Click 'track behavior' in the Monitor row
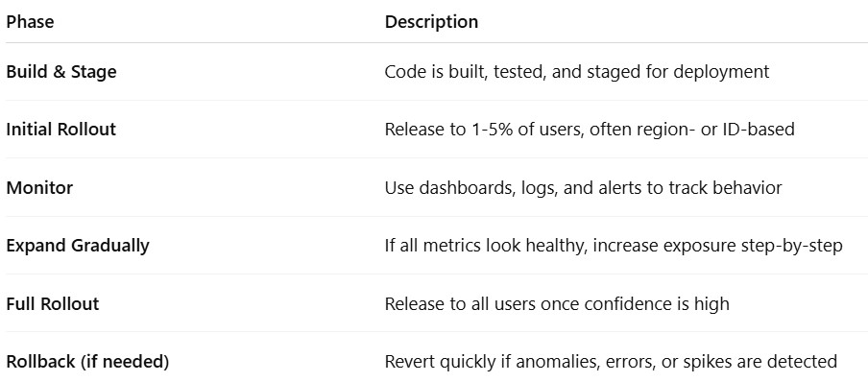 tap(725, 188)
